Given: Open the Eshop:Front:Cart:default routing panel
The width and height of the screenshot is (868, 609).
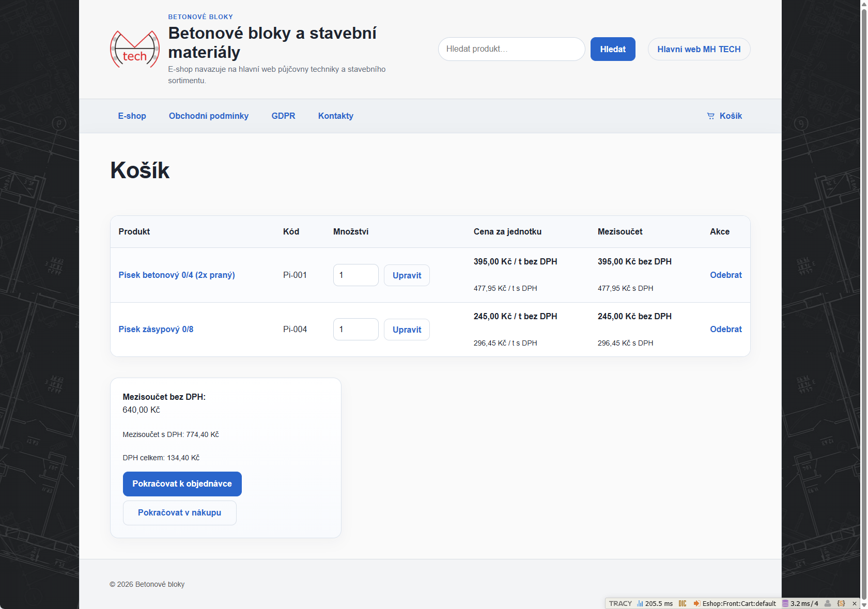Looking at the screenshot, I should [x=735, y=603].
